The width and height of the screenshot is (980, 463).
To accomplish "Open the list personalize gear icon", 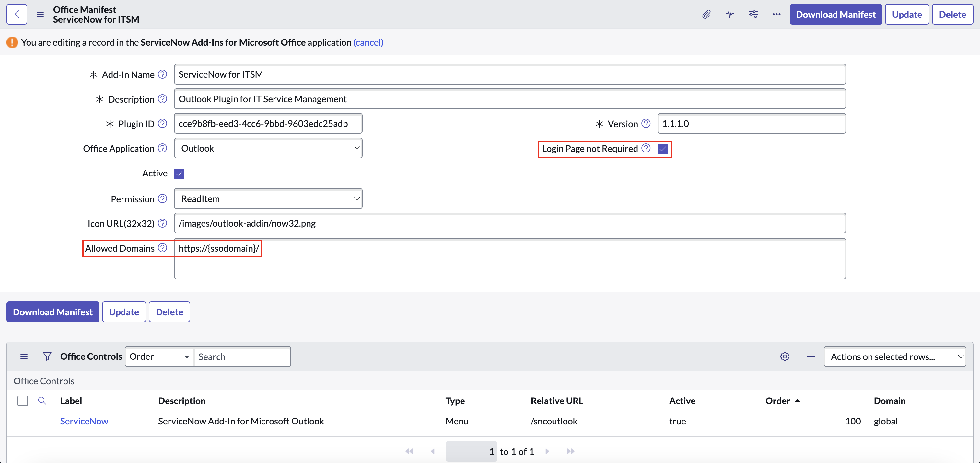I will (x=785, y=356).
